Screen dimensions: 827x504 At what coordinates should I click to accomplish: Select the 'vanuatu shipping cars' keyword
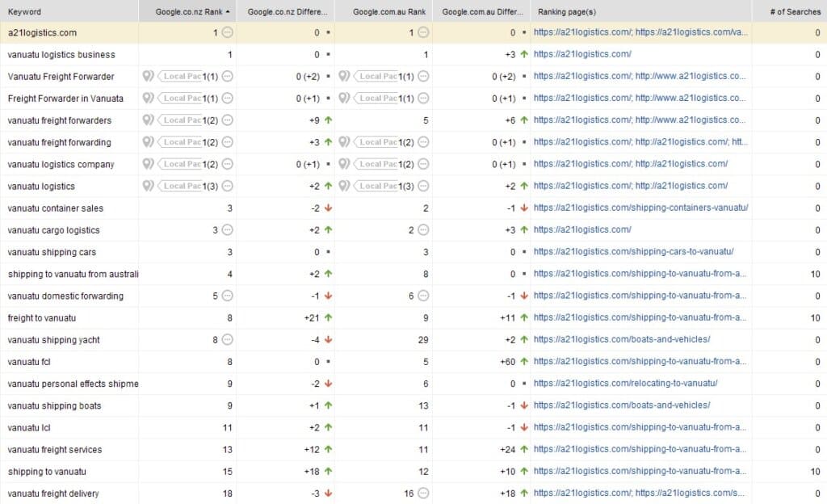click(x=52, y=252)
